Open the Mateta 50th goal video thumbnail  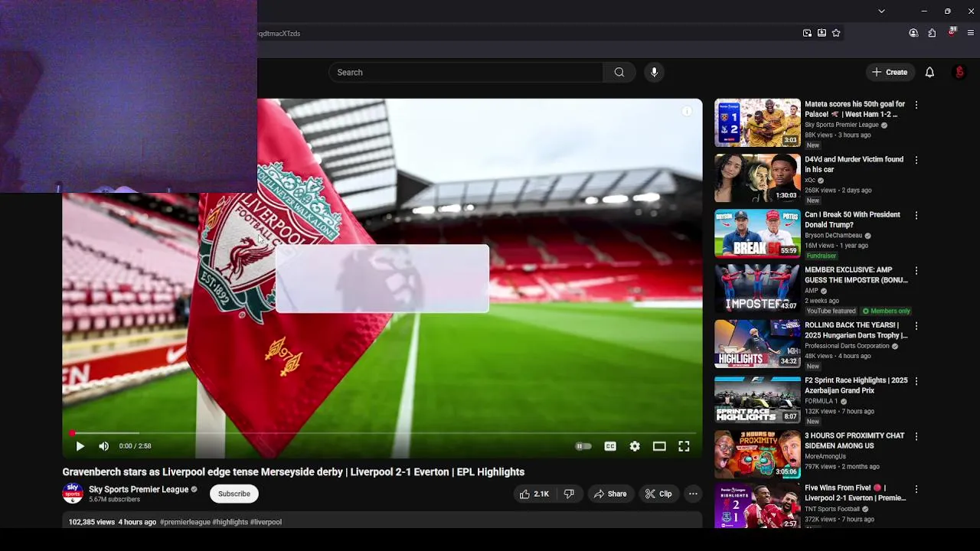point(757,122)
